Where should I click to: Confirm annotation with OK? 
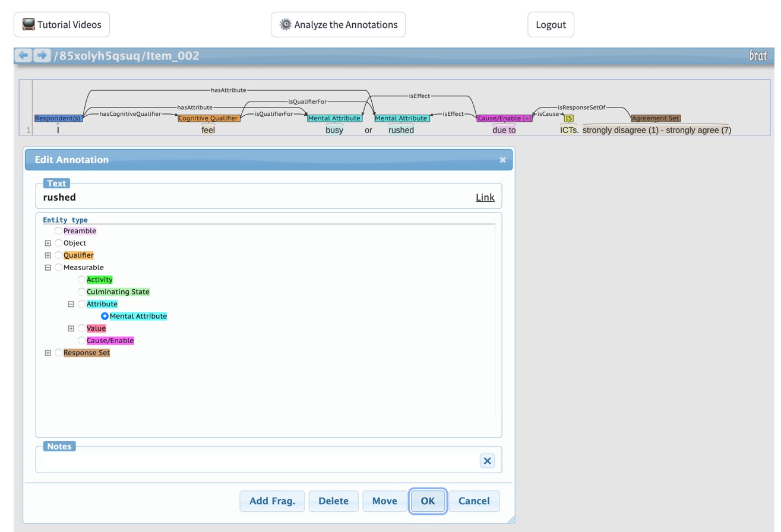click(x=428, y=501)
